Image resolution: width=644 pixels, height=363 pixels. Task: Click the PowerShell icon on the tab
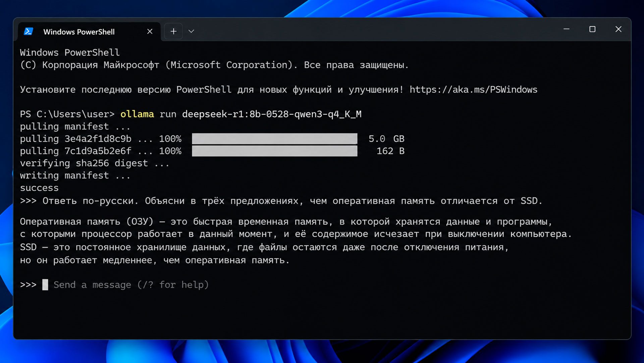29,32
